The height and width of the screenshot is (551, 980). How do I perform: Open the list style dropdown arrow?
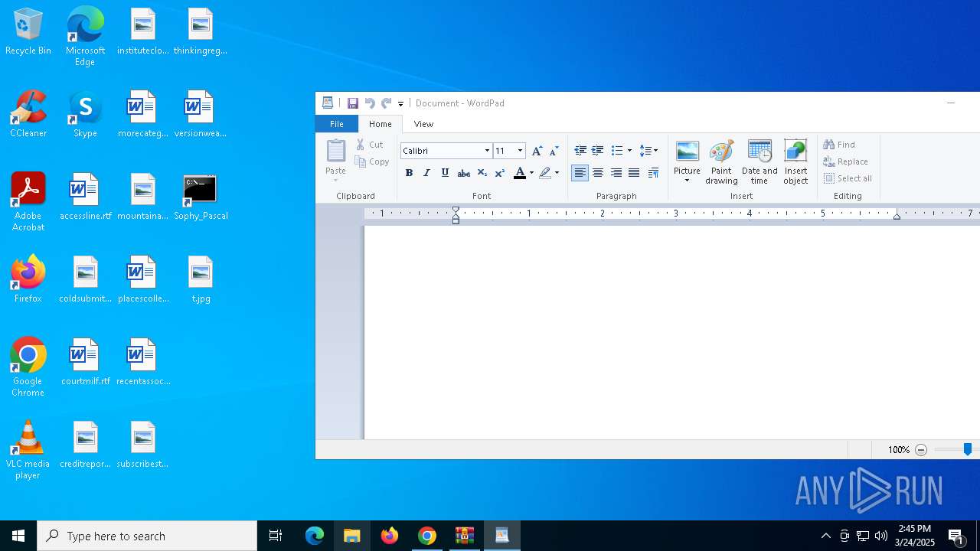coord(629,151)
